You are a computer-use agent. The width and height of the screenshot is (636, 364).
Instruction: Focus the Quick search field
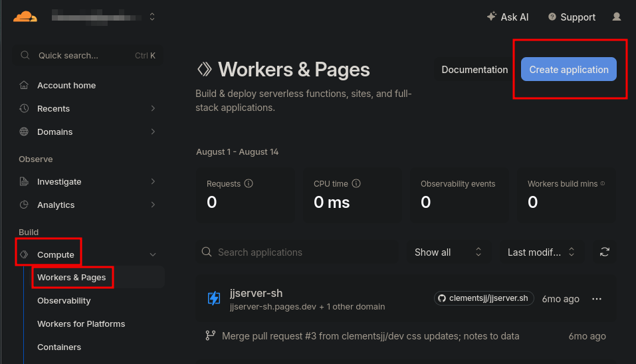click(x=88, y=56)
